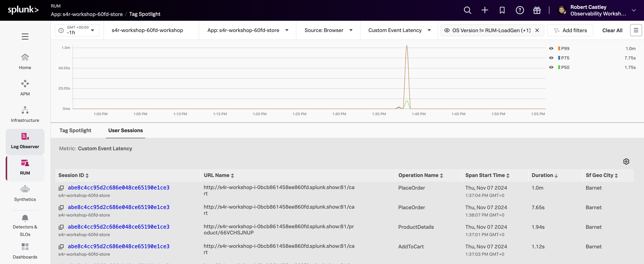Viewport: 644px width, 264px height.
Task: Expand the Source: Browser dropdown
Action: click(x=328, y=30)
